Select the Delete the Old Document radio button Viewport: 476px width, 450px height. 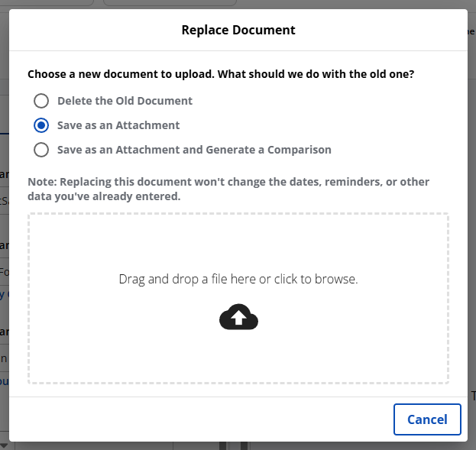(41, 101)
